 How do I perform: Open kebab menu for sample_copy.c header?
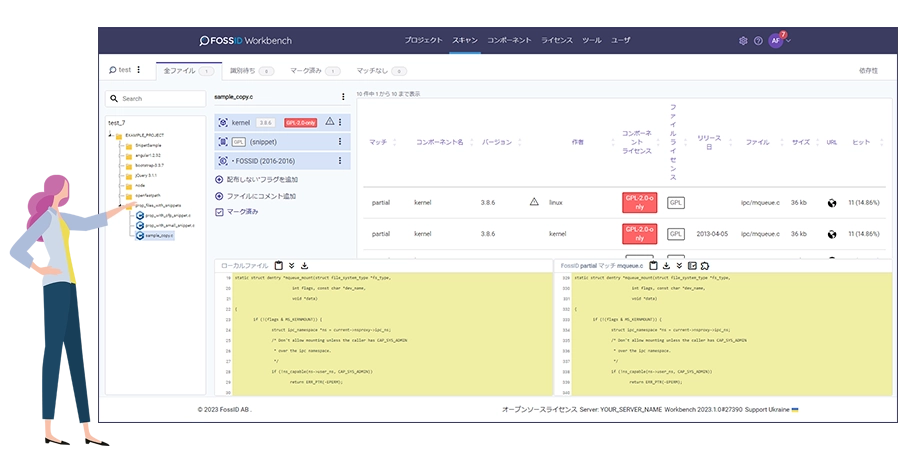pos(343,97)
